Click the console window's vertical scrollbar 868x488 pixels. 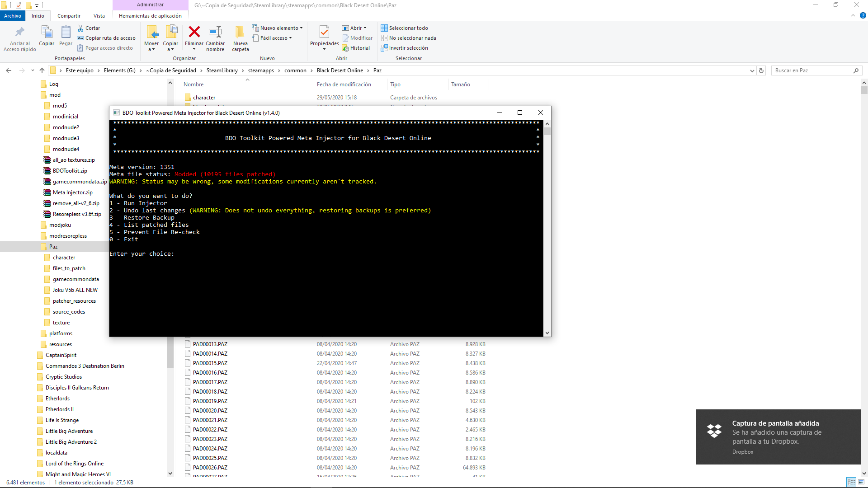(x=547, y=226)
